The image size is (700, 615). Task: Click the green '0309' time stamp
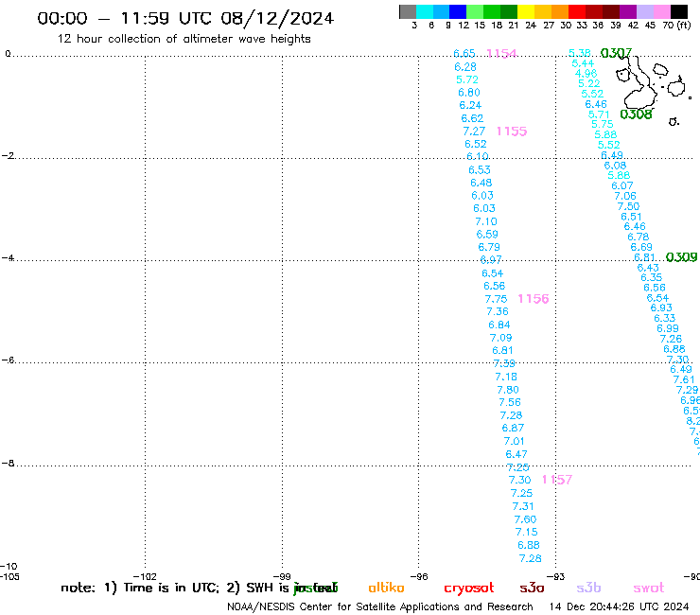tap(681, 257)
